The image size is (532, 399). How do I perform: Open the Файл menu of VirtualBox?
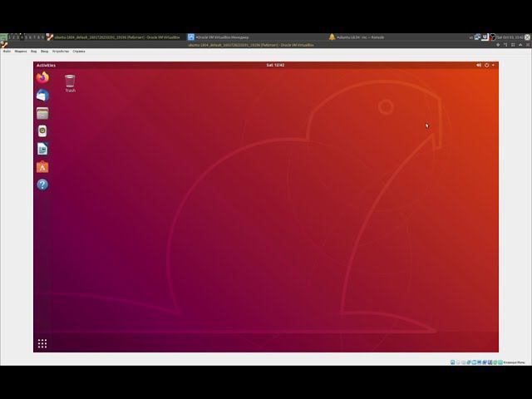pyautogui.click(x=7, y=52)
